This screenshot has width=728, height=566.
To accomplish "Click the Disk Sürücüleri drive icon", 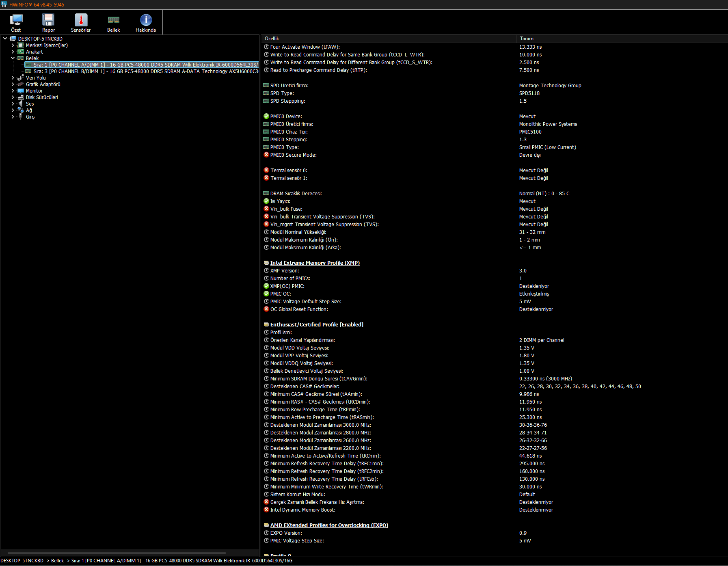I will coord(20,97).
